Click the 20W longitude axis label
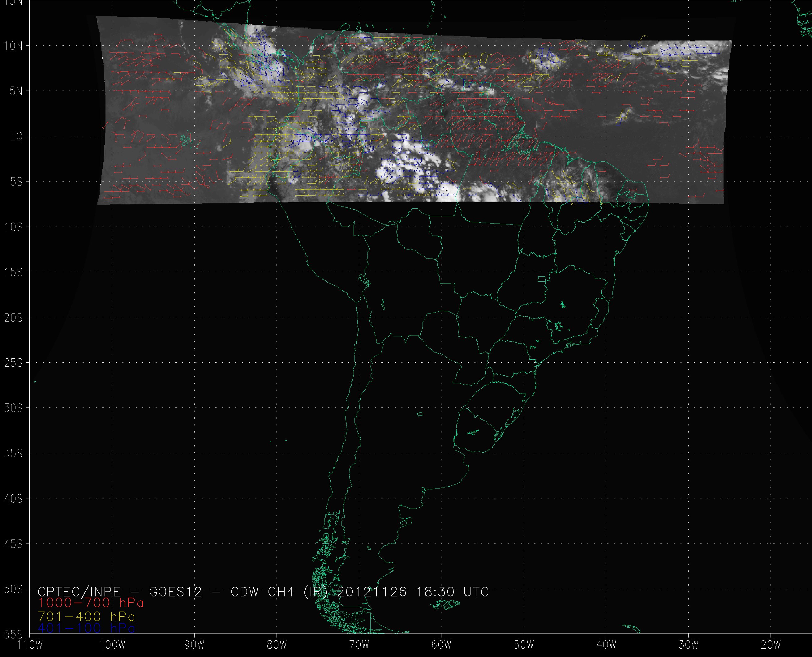Viewport: 812px width, 657px height. 771,645
